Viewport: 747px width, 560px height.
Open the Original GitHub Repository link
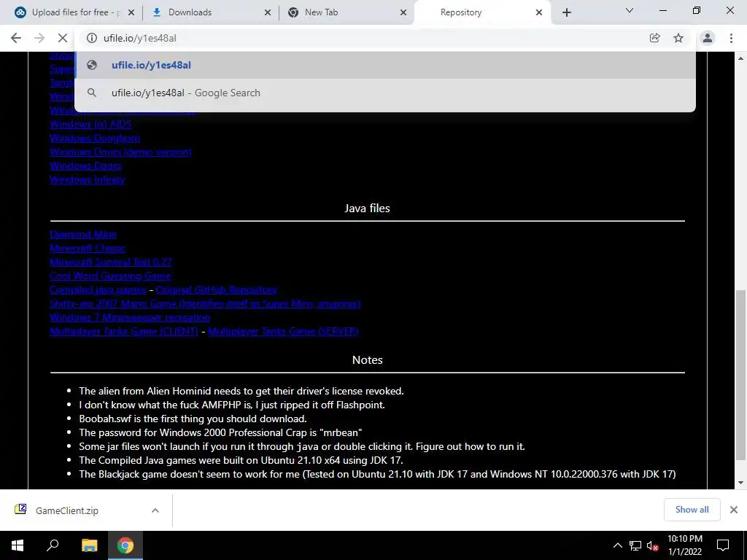pos(216,289)
